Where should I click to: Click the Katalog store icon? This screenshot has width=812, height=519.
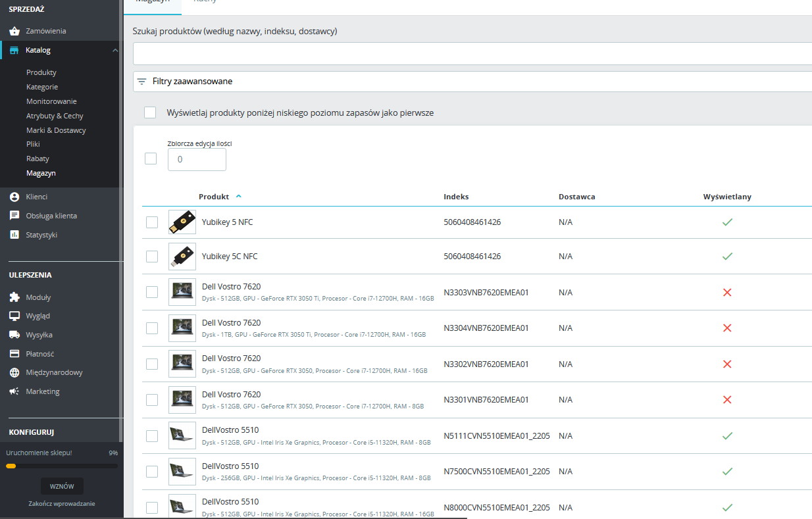pos(14,50)
